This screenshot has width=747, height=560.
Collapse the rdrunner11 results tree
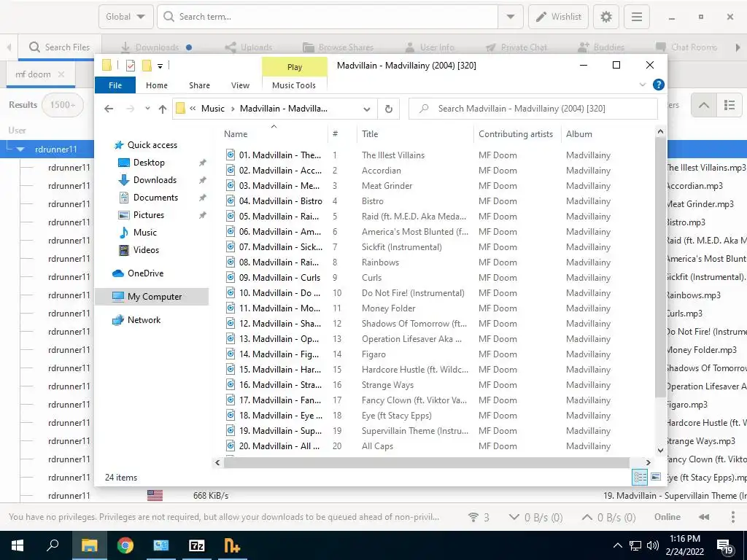[20, 149]
